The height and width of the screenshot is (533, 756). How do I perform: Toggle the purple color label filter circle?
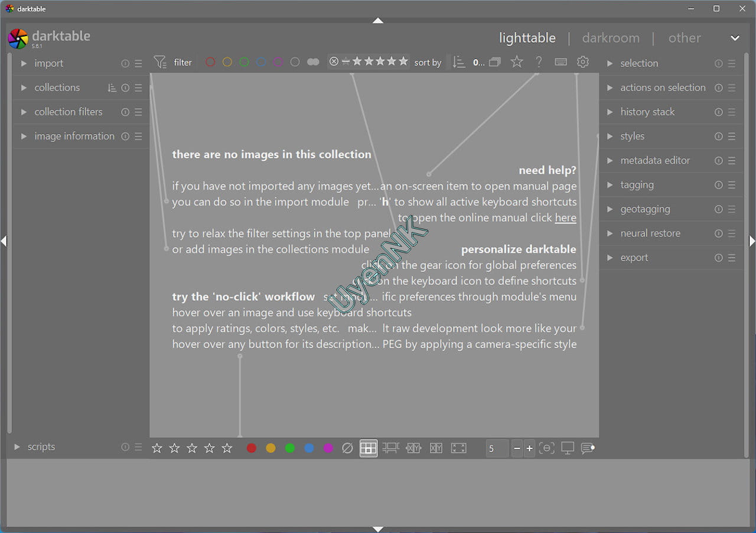pos(278,62)
